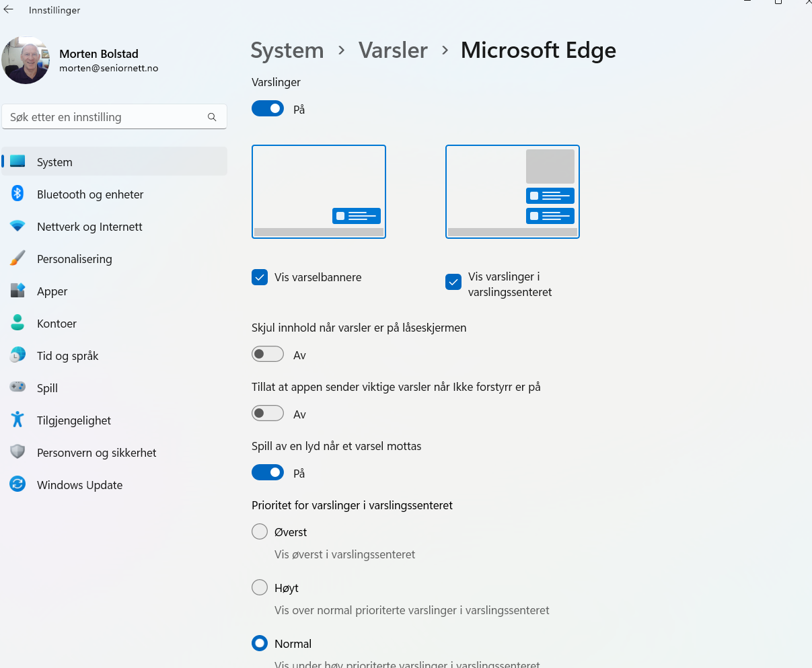Image resolution: width=812 pixels, height=668 pixels.
Task: Uncheck Vis varslinger i varslingssenteret
Action: coord(453,283)
